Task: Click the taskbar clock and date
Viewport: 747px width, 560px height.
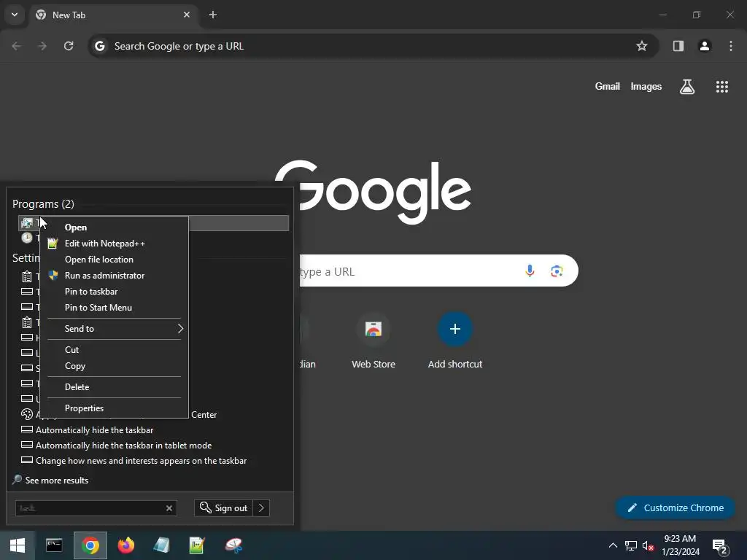Action: [x=681, y=545]
